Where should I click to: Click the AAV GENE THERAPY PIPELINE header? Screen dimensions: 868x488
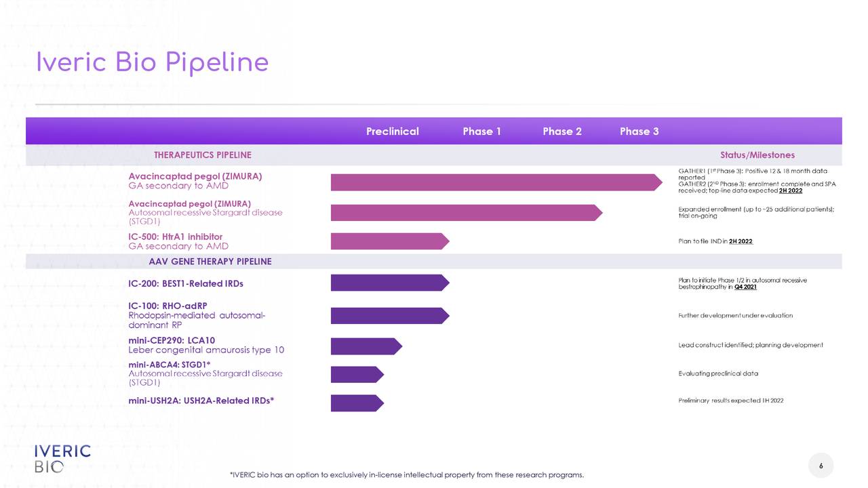point(210,262)
